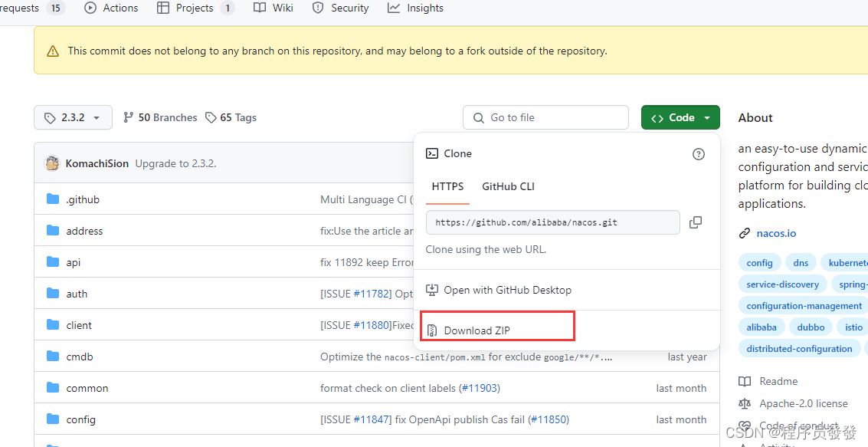Open the nacos.io website link
The width and height of the screenshot is (868, 447).
(776, 233)
